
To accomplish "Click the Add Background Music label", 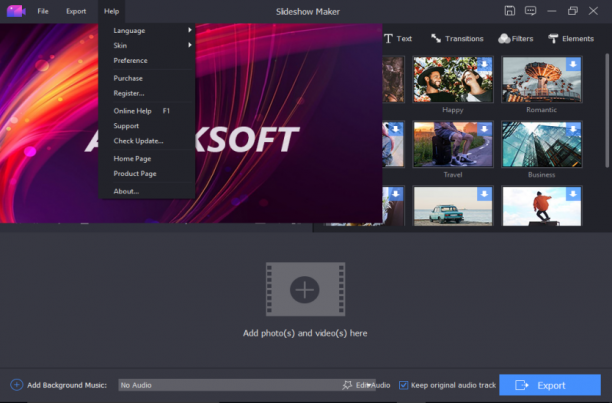I will (67, 385).
